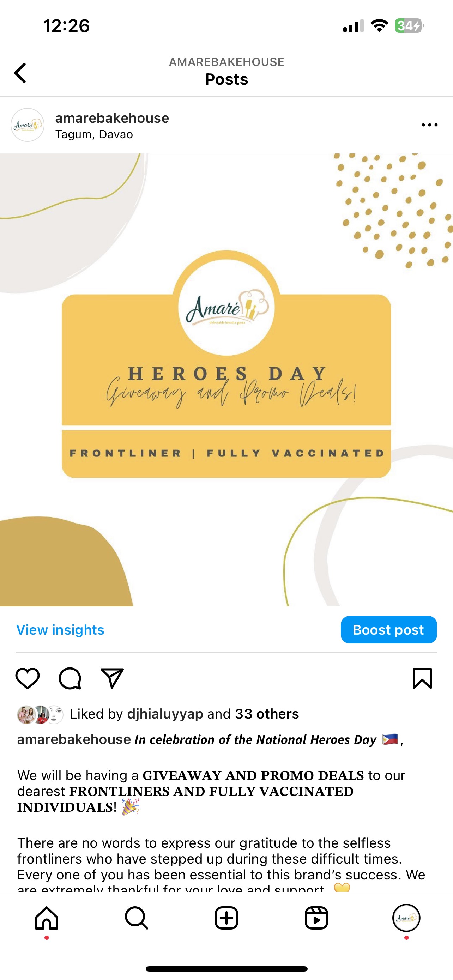Share post using paper plane icon
The width and height of the screenshot is (453, 980).
pos(112,678)
